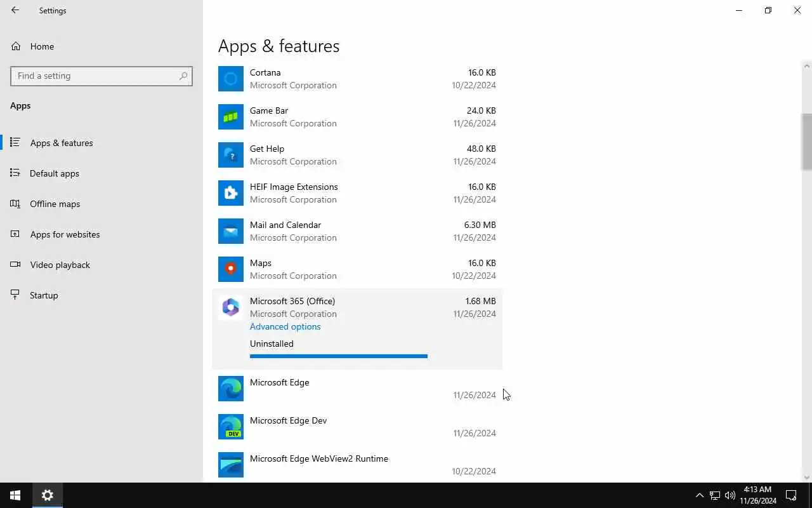Click the 48.0 KB size value
This screenshot has height=508, width=812.
[x=481, y=149]
